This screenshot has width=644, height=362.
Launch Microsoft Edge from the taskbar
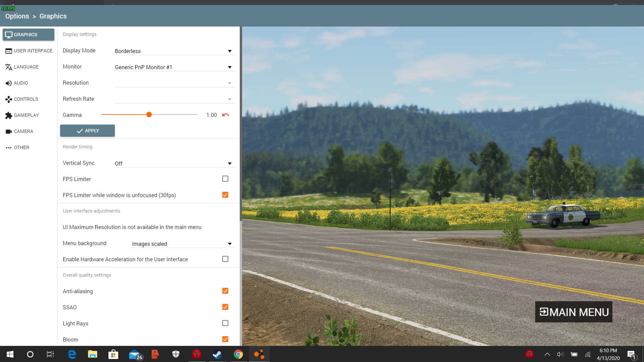point(72,354)
